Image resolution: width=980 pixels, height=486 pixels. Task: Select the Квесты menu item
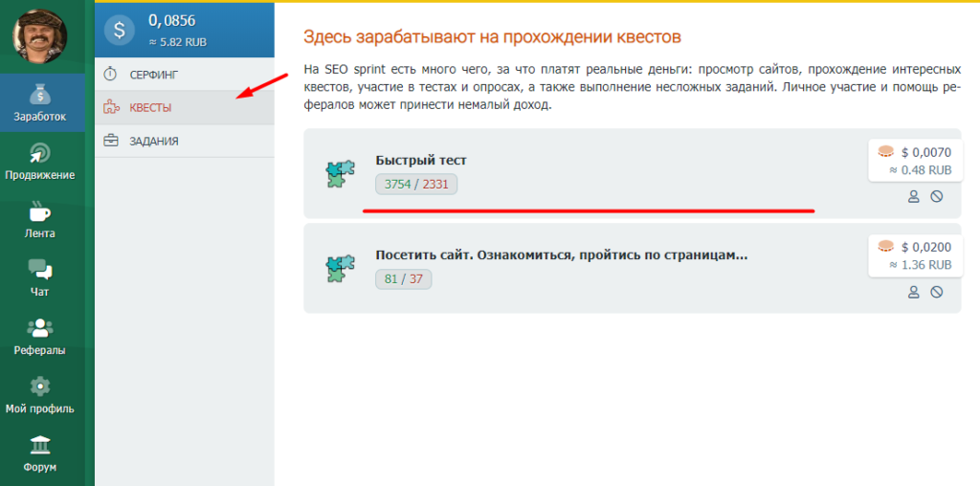tap(150, 107)
